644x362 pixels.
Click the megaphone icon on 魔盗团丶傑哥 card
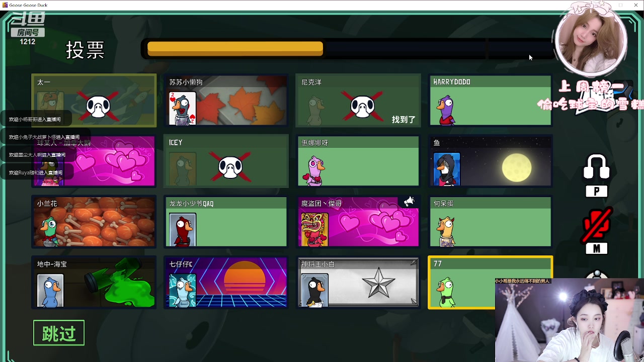coord(409,202)
